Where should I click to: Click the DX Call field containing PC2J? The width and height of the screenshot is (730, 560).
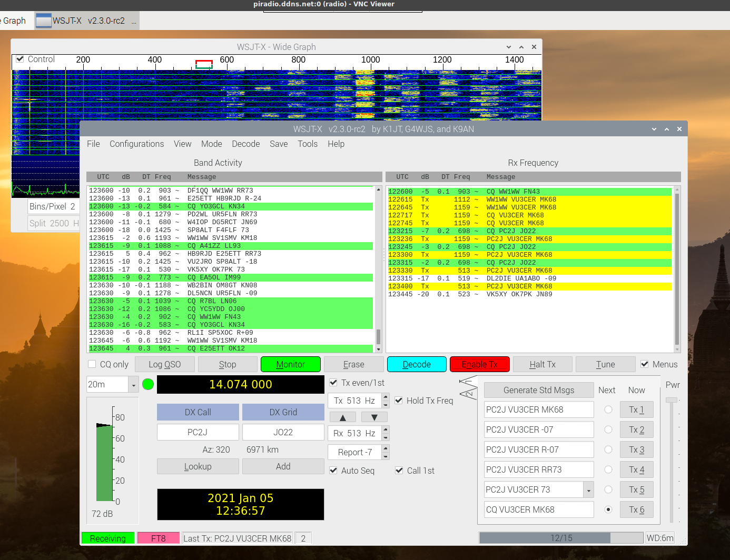click(198, 432)
